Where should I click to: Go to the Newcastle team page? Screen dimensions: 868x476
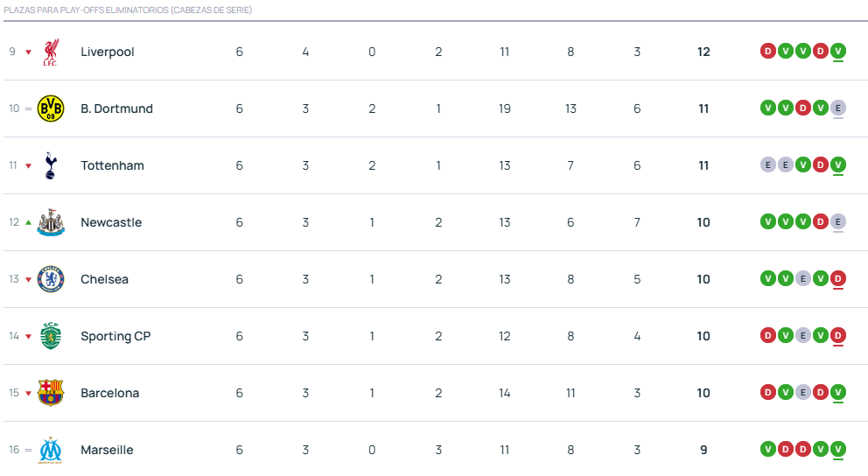click(x=110, y=222)
